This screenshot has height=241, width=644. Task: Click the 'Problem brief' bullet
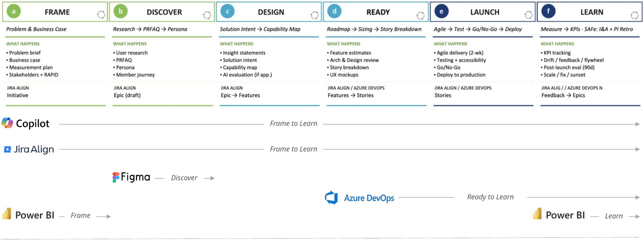coord(23,53)
